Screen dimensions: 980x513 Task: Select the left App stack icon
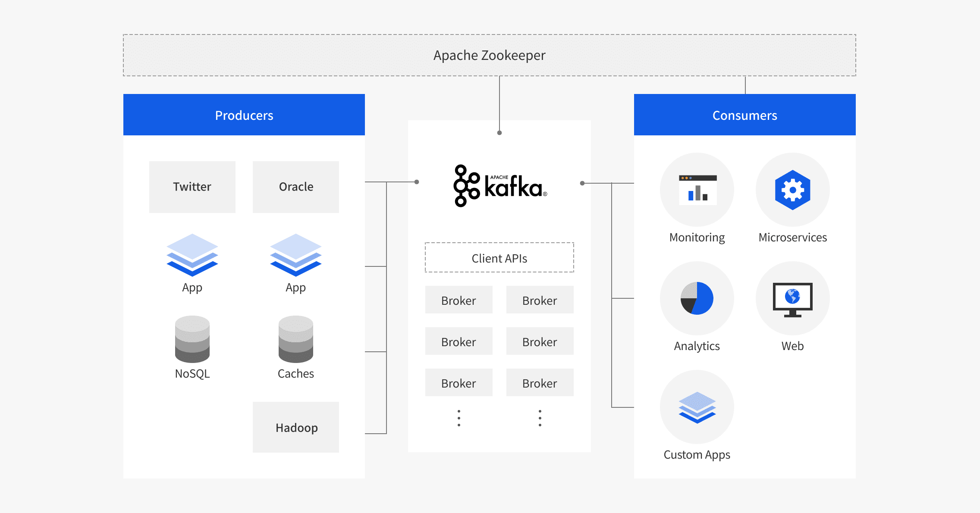click(x=192, y=255)
